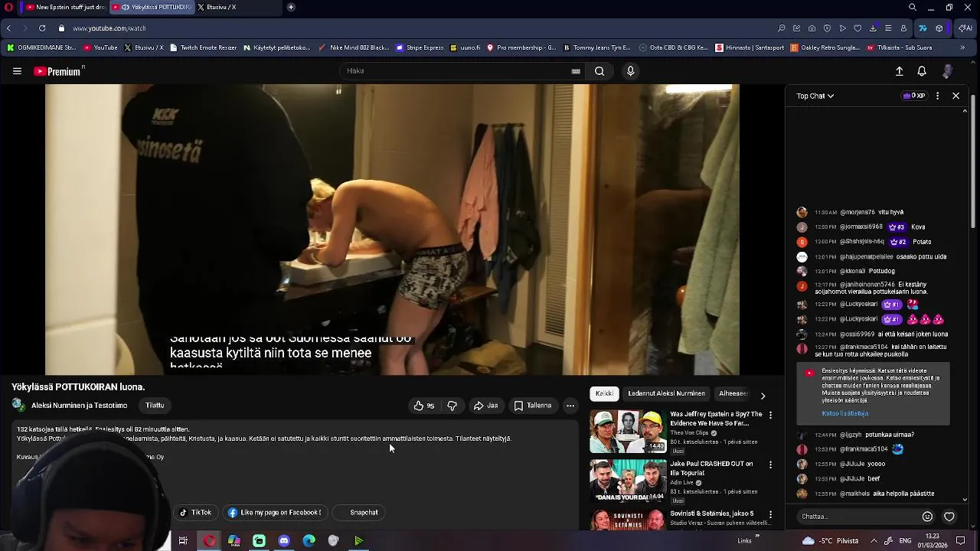This screenshot has width=980, height=551.
Task: Select the Kaikki filter chip
Action: coord(604,393)
